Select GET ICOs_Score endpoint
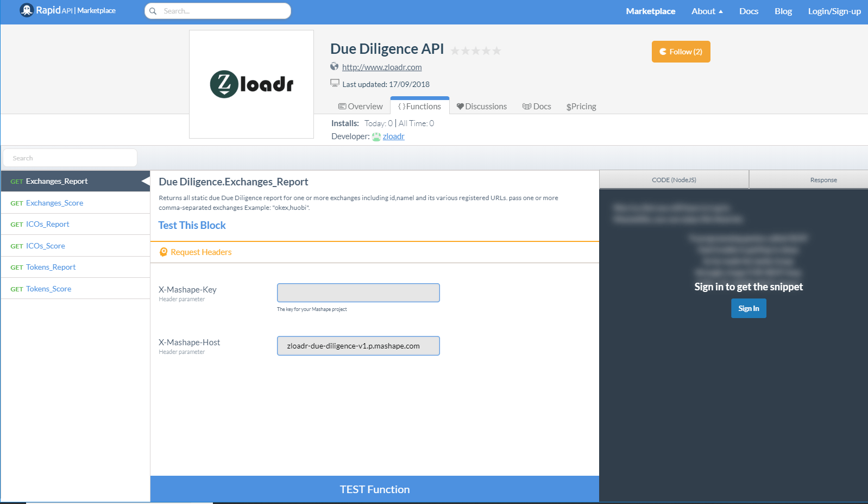The width and height of the screenshot is (868, 504). [x=76, y=246]
